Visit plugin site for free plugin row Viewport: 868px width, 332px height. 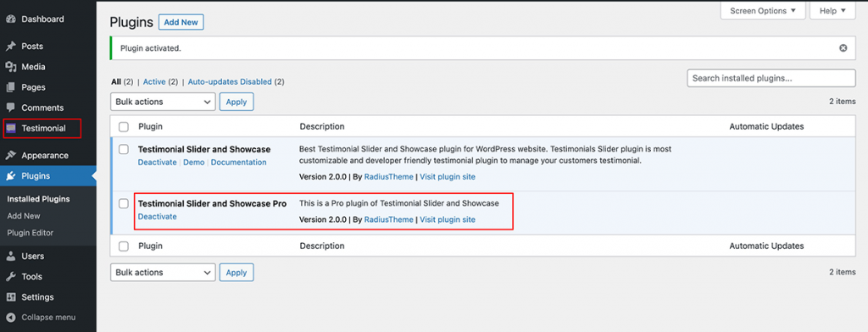point(448,177)
